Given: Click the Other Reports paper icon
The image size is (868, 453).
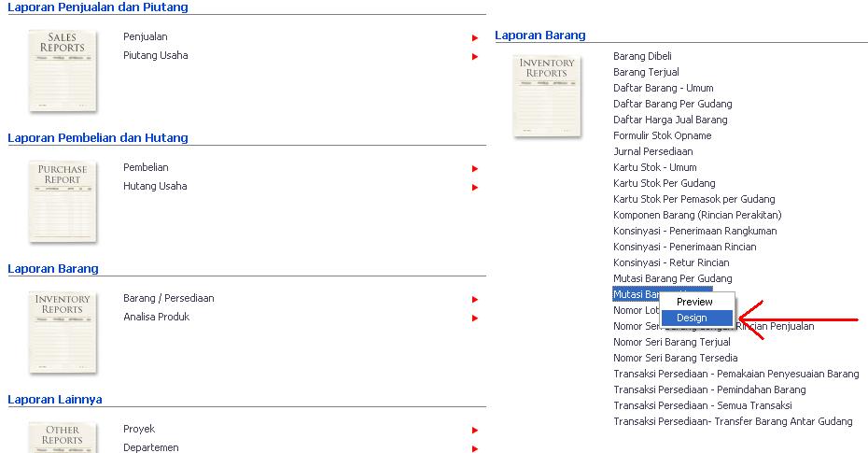Looking at the screenshot, I should [63, 437].
